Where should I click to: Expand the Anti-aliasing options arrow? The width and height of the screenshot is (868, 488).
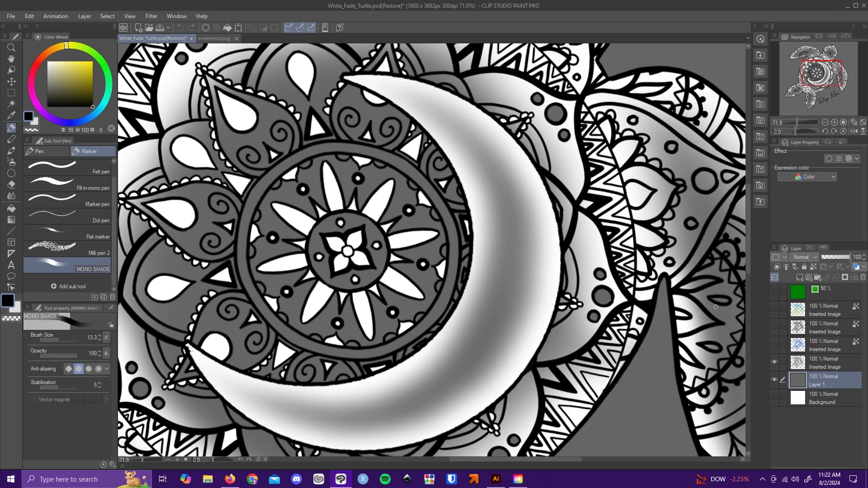[107, 369]
